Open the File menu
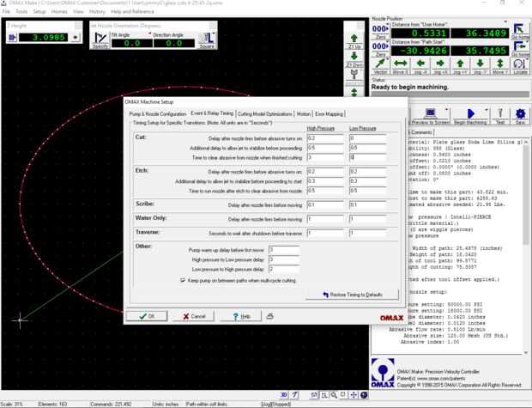This screenshot has width=532, height=408. 6,11
